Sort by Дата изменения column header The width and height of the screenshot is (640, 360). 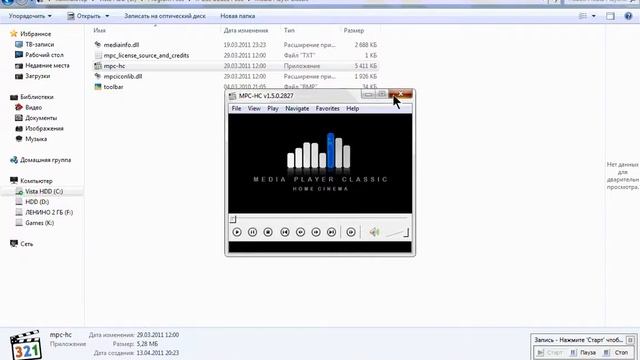click(x=246, y=30)
